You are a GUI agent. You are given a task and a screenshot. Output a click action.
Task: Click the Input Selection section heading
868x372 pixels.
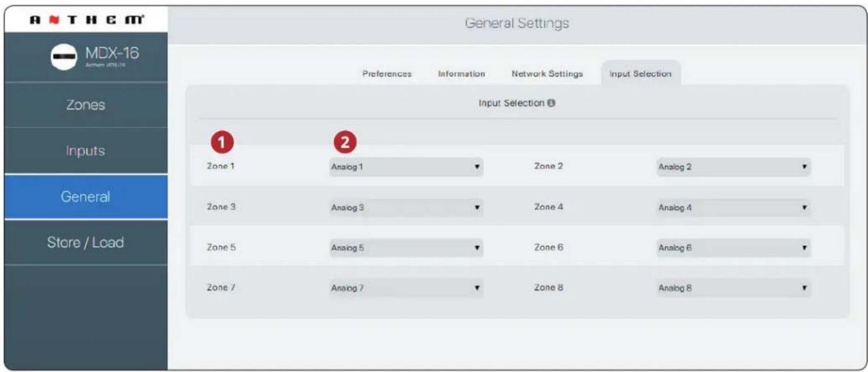[511, 103]
